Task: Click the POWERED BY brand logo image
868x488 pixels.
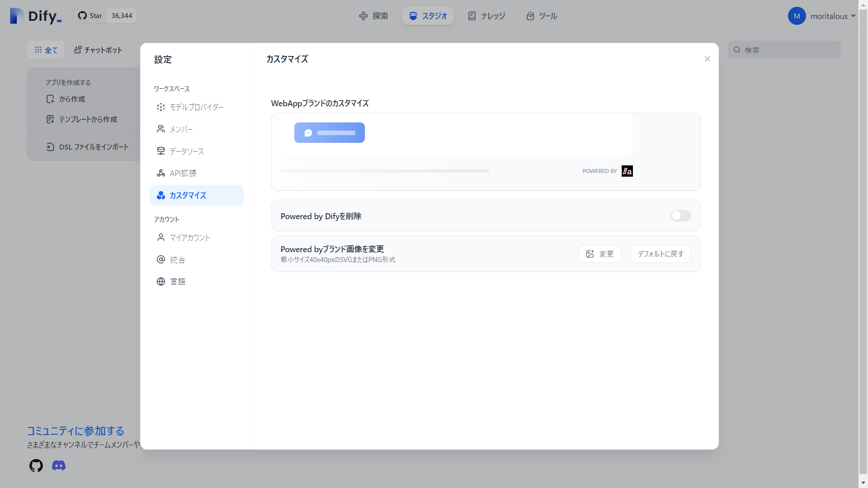Action: (627, 171)
